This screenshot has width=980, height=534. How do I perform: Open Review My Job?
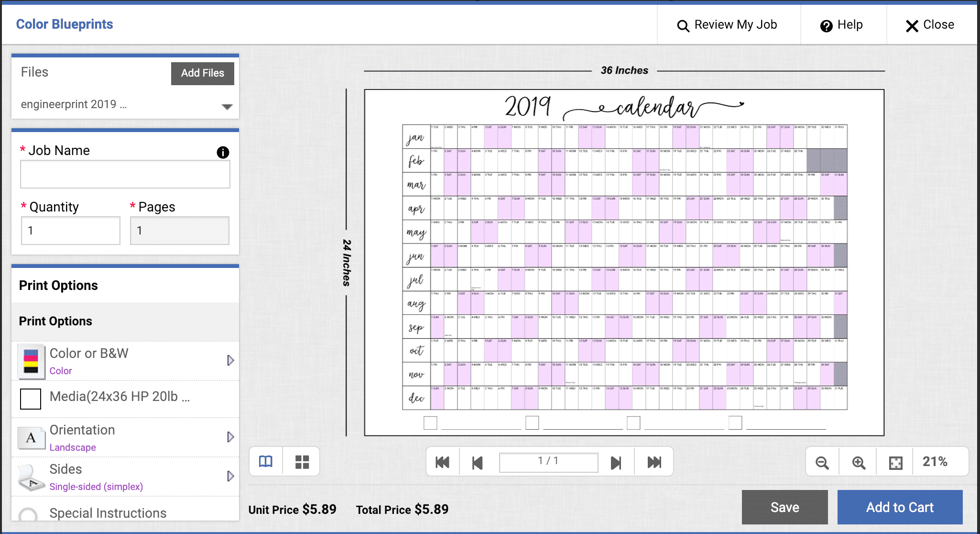coord(728,24)
